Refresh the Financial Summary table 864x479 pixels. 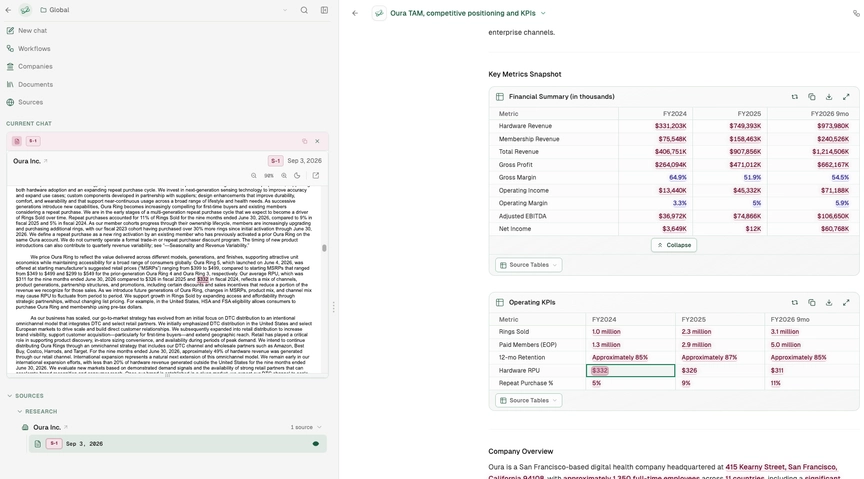pos(795,97)
